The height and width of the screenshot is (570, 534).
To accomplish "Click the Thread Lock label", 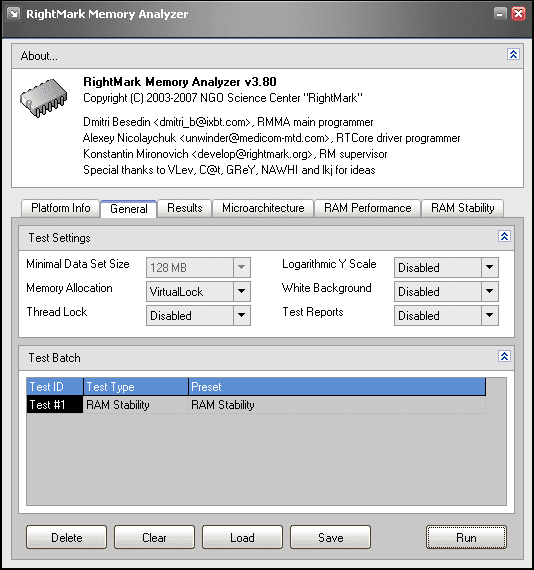I will 57,312.
